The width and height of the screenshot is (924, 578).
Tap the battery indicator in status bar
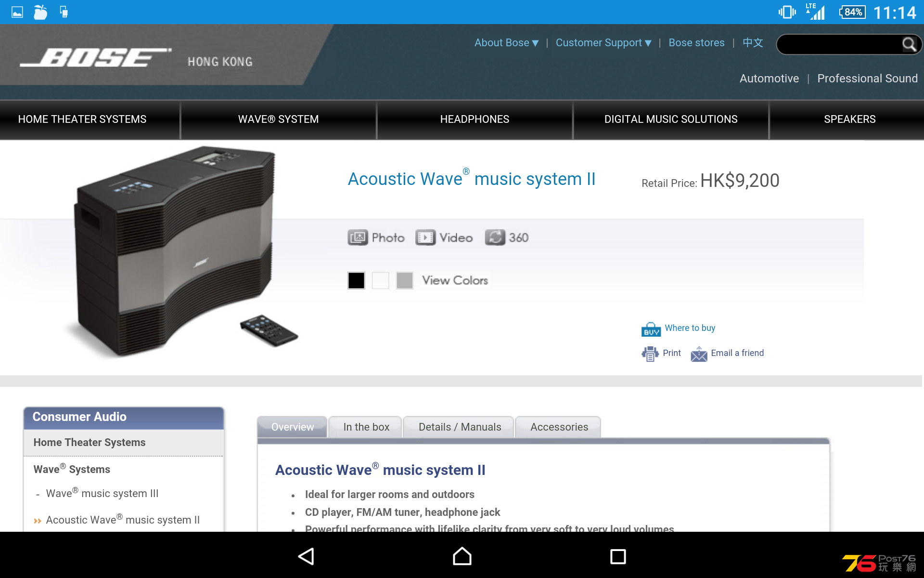(x=852, y=12)
